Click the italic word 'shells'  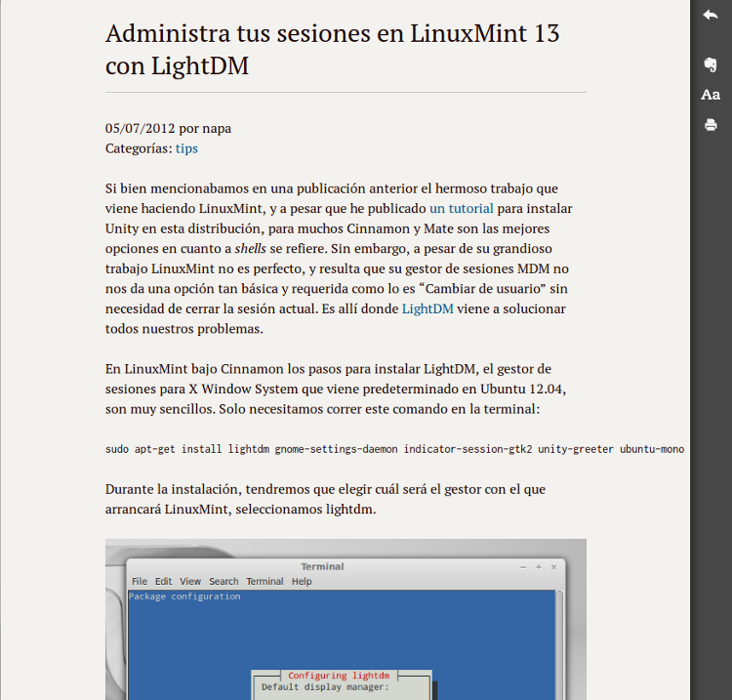[250, 248]
